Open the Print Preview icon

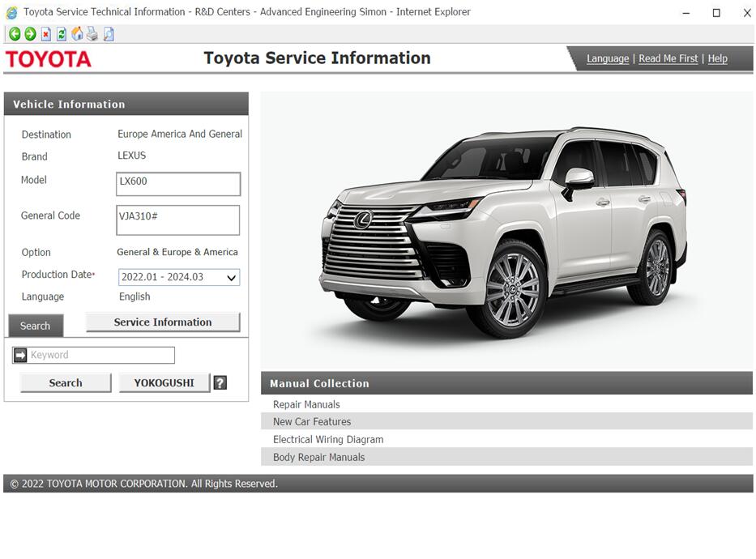(109, 34)
